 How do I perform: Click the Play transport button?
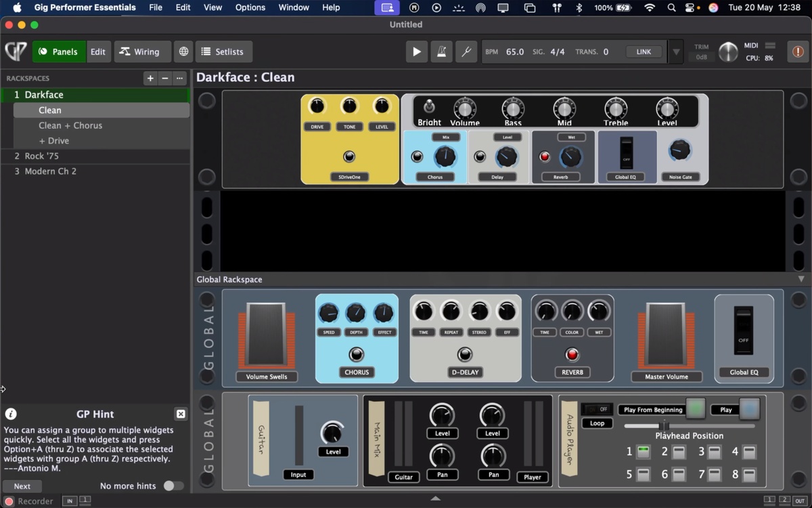[x=416, y=51]
